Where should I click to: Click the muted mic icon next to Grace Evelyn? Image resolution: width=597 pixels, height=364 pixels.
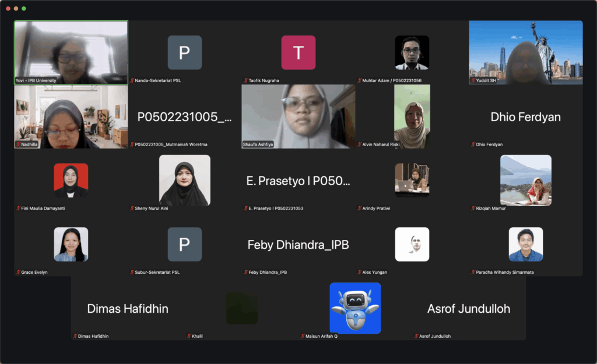point(18,272)
